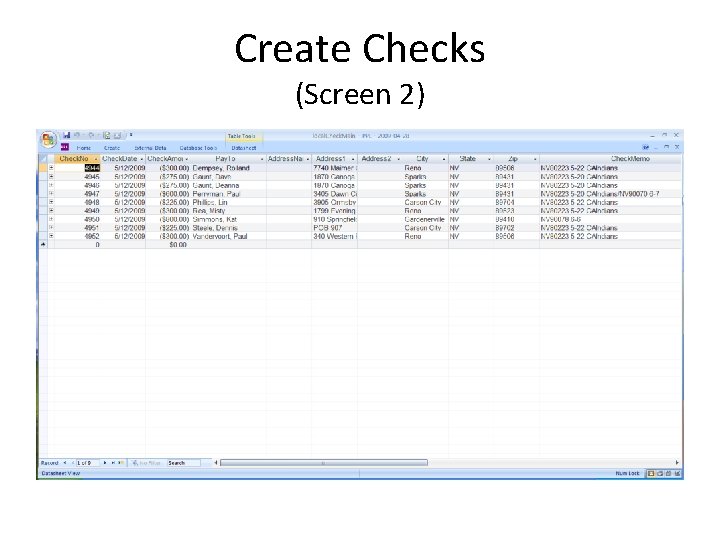The width and height of the screenshot is (720, 540).
Task: Click the horizontal scrollbar right arrow
Action: tap(677, 463)
